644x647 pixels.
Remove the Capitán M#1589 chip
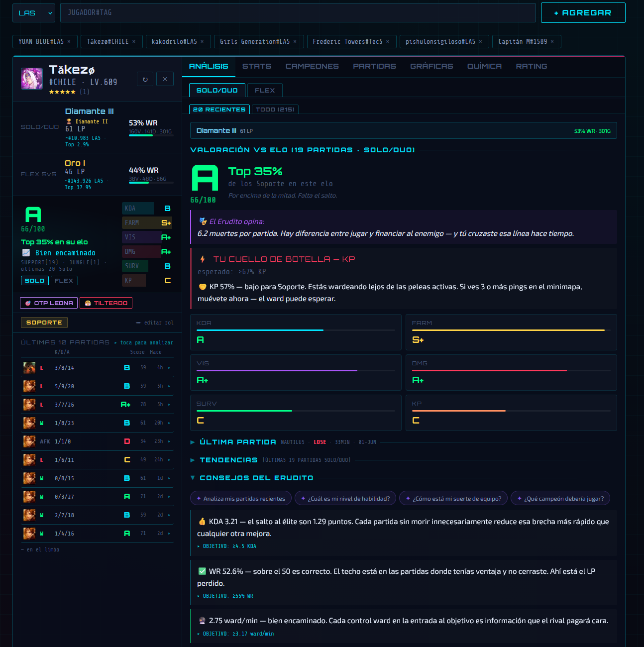coord(552,42)
